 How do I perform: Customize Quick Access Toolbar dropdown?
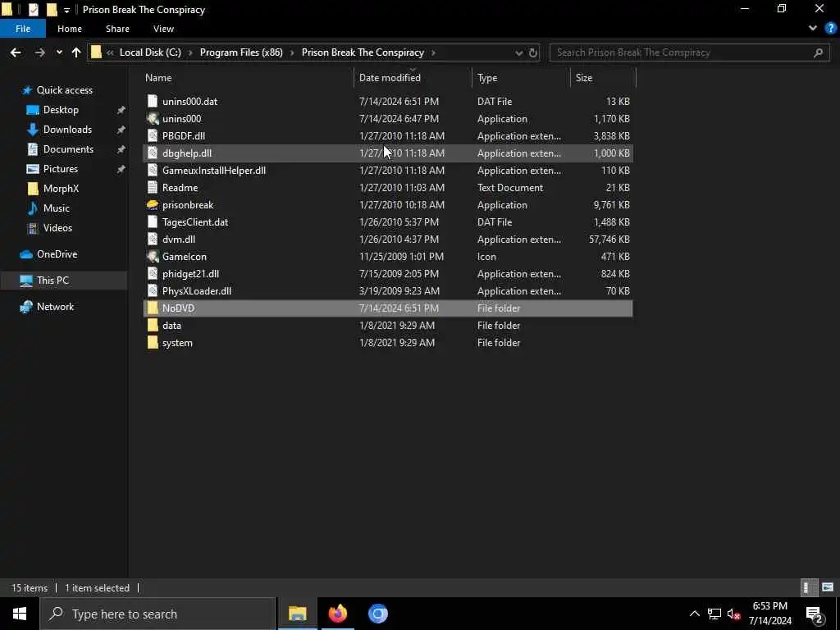tap(66, 10)
